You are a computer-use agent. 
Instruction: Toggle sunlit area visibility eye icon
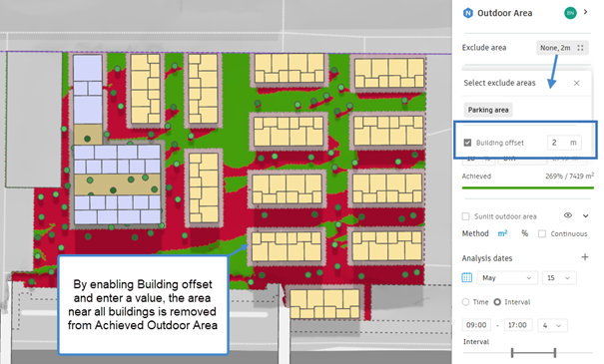[x=568, y=215]
